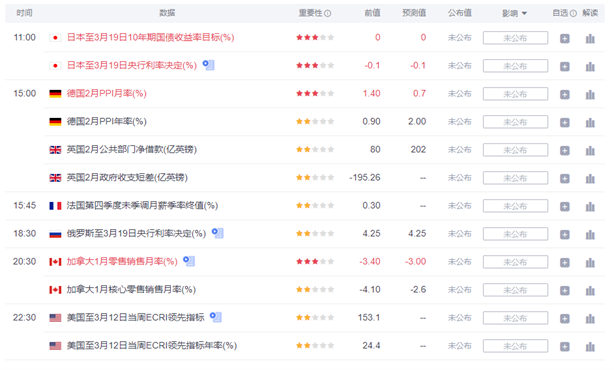614x370 pixels.
Task: Open chart for Russia central bank rate decision
Action: pos(590,234)
